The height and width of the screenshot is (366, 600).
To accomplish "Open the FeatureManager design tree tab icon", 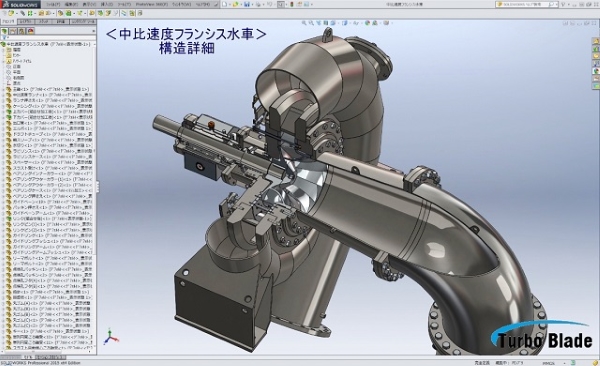I will click(x=4, y=31).
